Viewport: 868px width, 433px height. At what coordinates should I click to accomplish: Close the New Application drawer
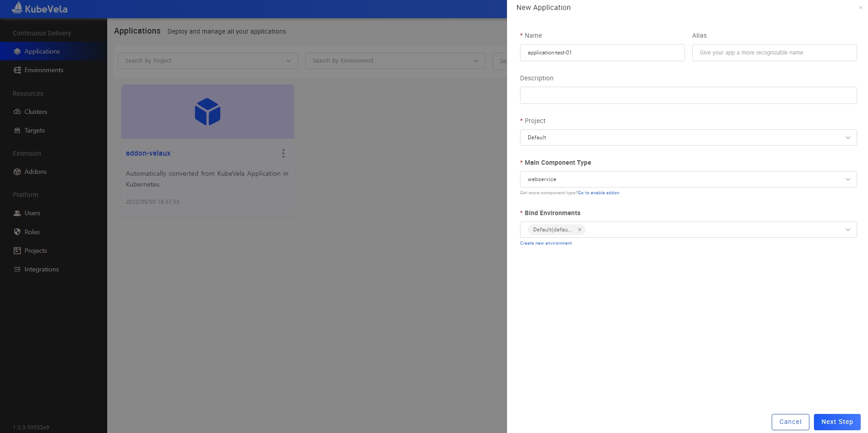click(x=860, y=8)
